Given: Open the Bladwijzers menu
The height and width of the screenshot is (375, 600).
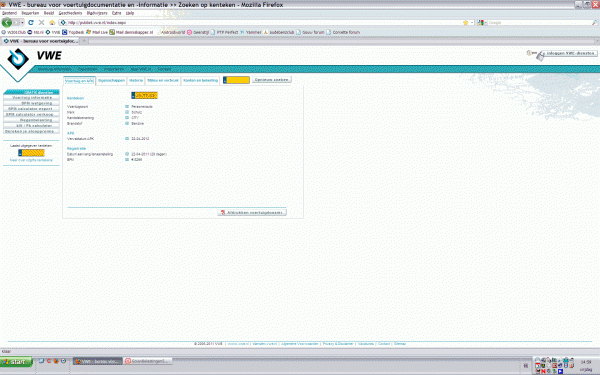Looking at the screenshot, I should pos(97,13).
